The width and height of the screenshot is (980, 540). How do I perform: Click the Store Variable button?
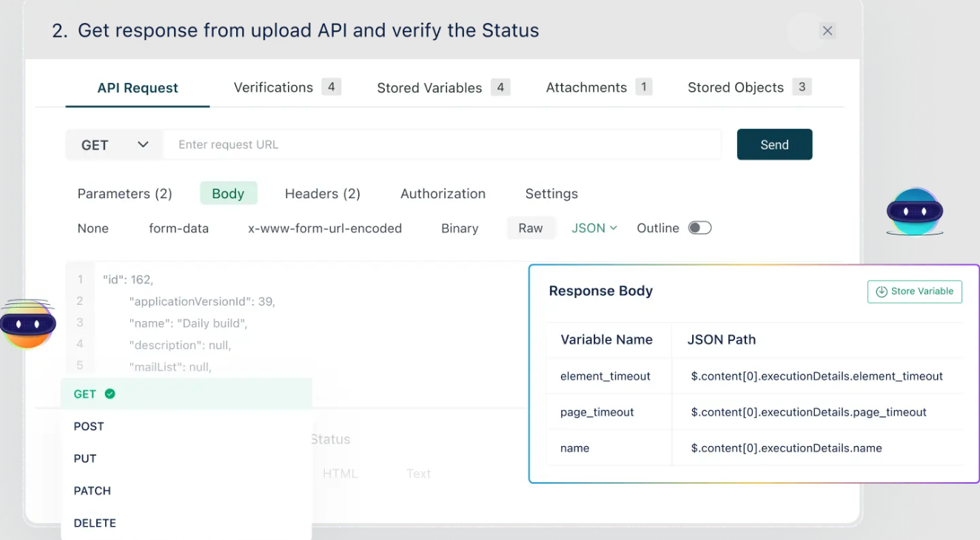tap(914, 291)
